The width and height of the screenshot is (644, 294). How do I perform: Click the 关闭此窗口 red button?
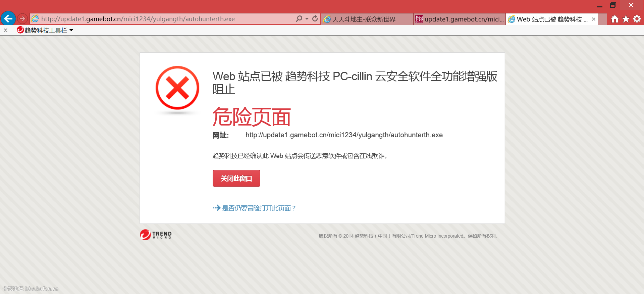[x=236, y=178]
